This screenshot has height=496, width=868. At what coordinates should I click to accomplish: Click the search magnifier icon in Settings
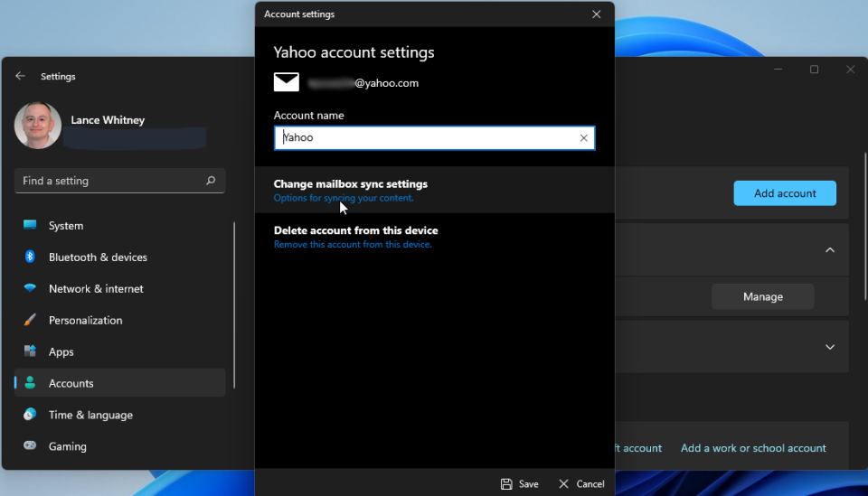(211, 181)
